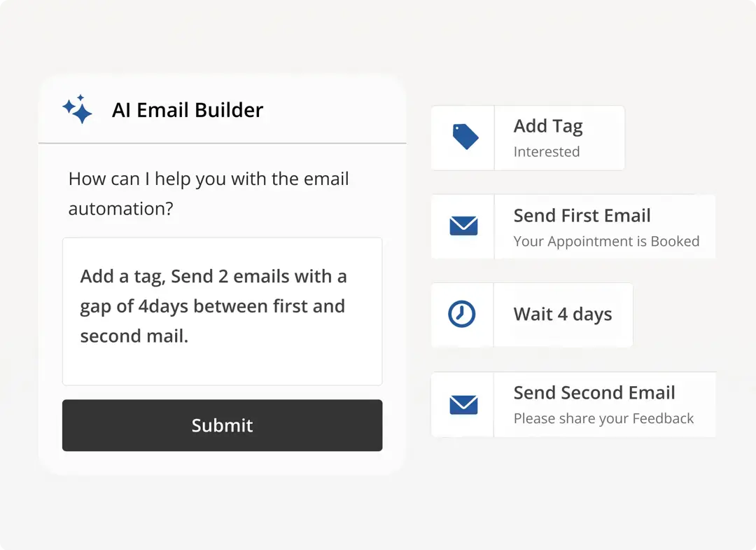Select the envelope icon on Send Second Email card
The width and height of the screenshot is (756, 550).
coord(462,404)
